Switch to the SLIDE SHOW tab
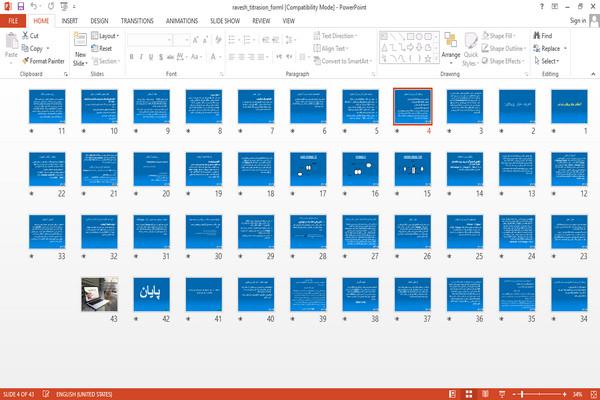 pyautogui.click(x=225, y=21)
